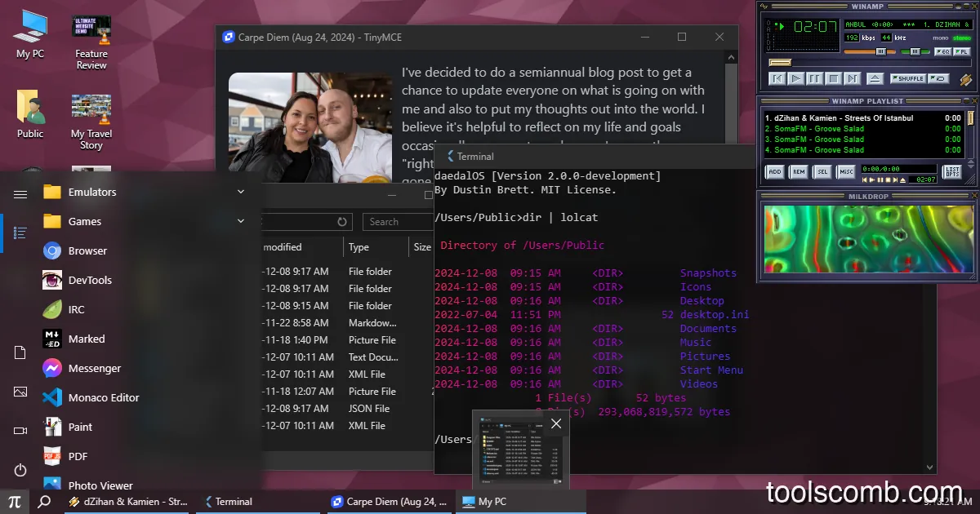
Task: Open the Feature Review desktop shortcut
Action: pyautogui.click(x=91, y=42)
